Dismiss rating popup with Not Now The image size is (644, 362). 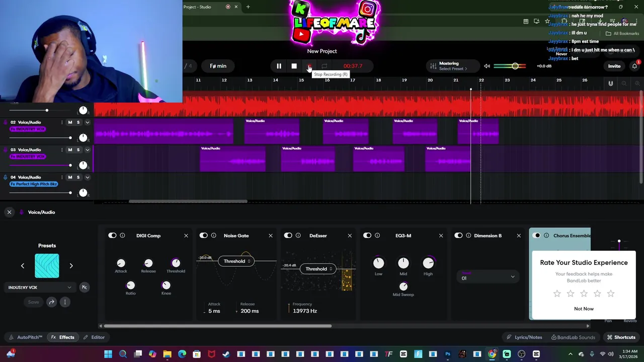pos(584,309)
